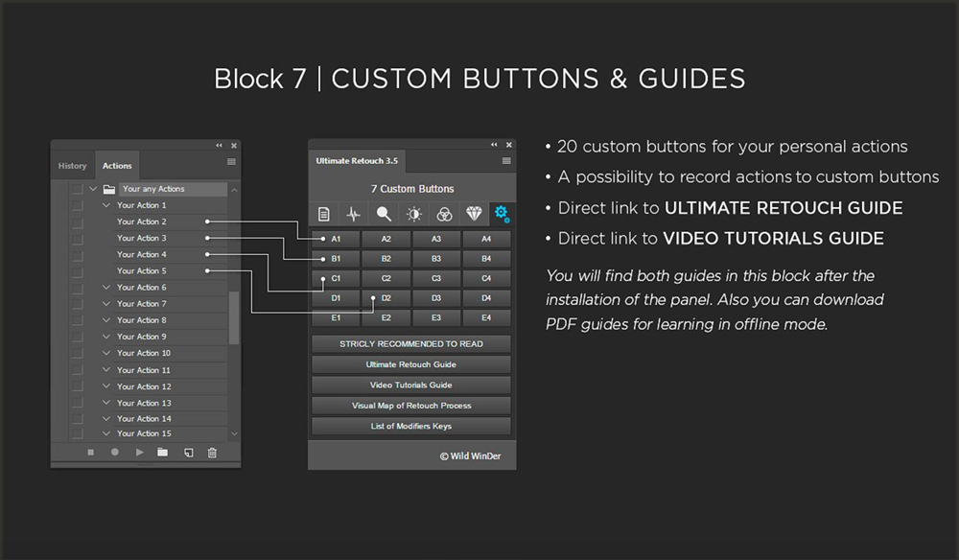This screenshot has height=560, width=959.
Task: Toggle checkbox next to Your Action 6
Action: click(77, 288)
